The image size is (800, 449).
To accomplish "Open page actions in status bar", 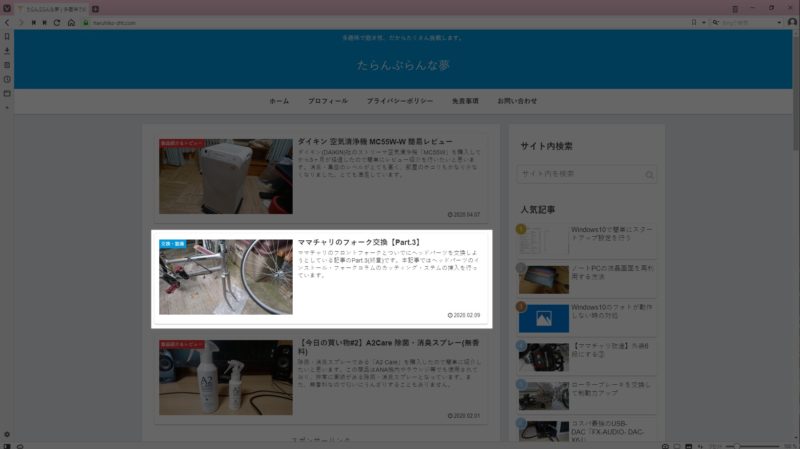I will coord(701,446).
